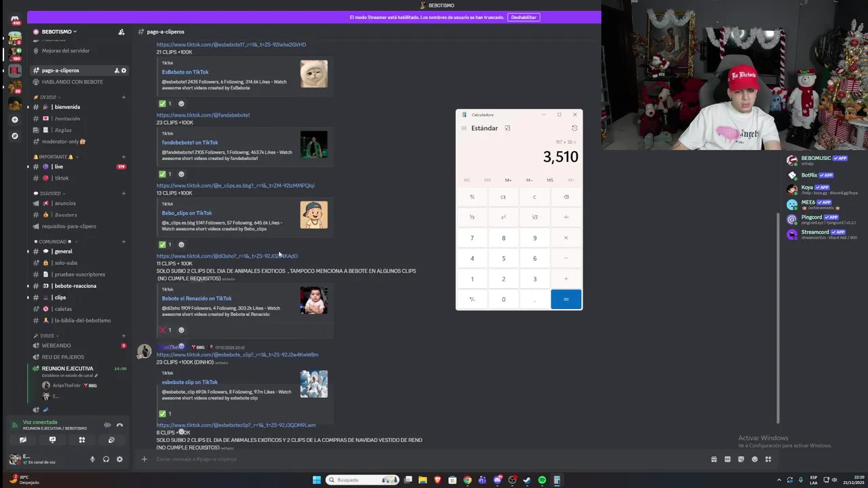
Task: Open fandebebote1 TikTok URL link
Action: [x=203, y=115]
